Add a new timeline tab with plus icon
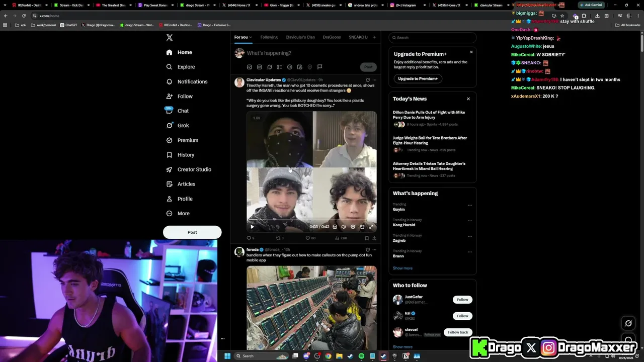 pos(374,37)
